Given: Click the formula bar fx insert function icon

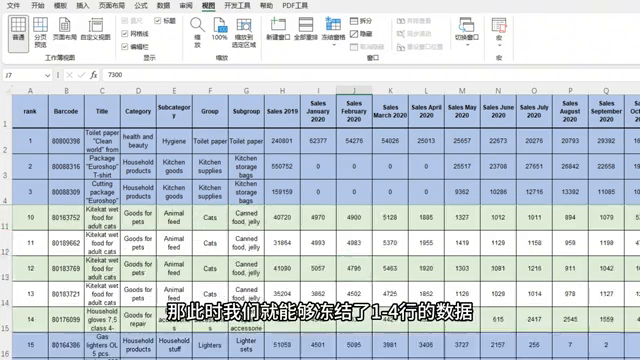Looking at the screenshot, I should click(94, 75).
